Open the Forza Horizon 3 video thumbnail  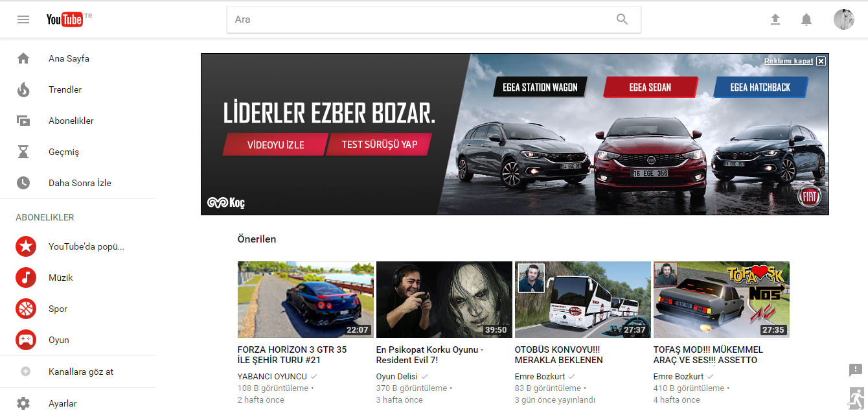pos(306,300)
